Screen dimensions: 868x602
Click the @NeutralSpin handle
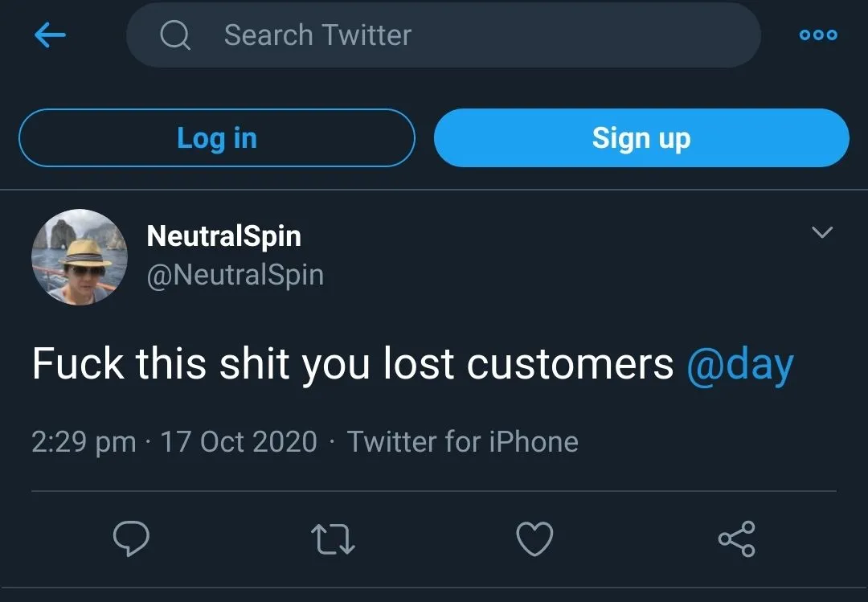235,275
